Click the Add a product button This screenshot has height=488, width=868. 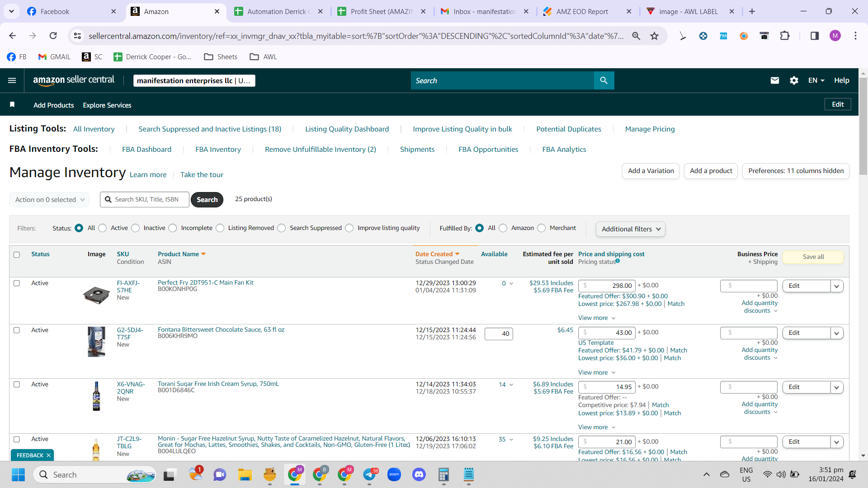[711, 171]
